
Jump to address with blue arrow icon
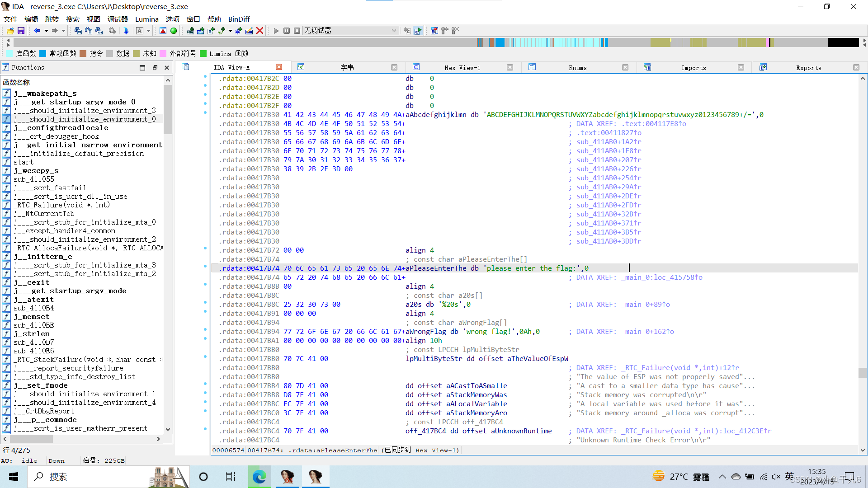coord(127,31)
